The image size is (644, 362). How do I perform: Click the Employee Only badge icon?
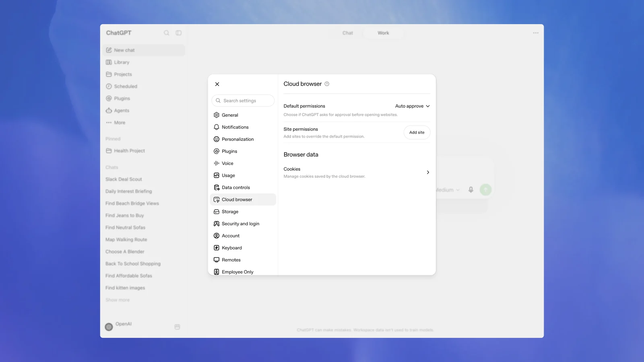point(217,272)
